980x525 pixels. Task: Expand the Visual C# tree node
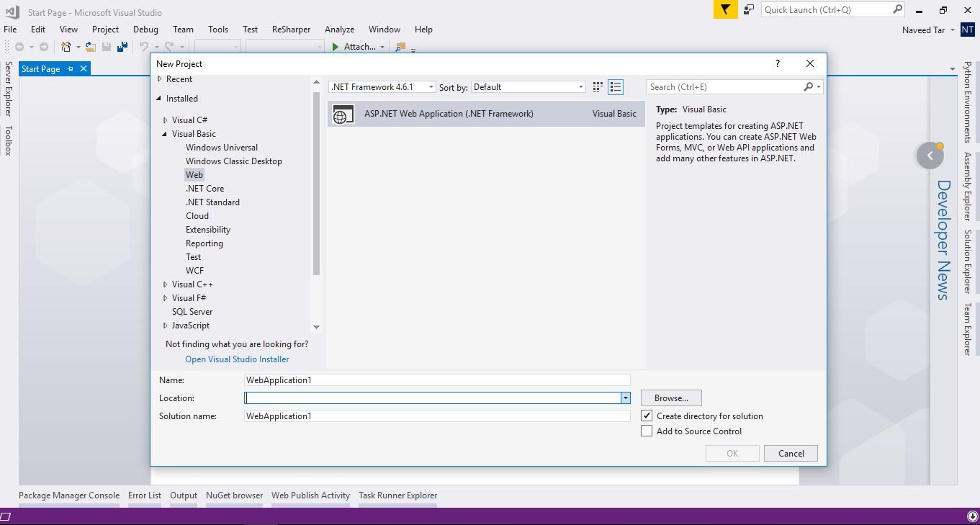pos(165,120)
